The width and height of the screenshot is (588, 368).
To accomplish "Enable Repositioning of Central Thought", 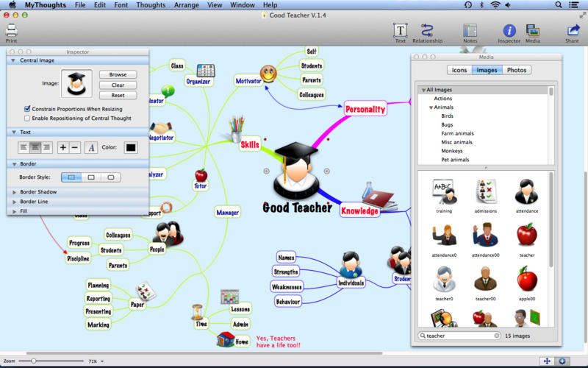I will point(27,118).
